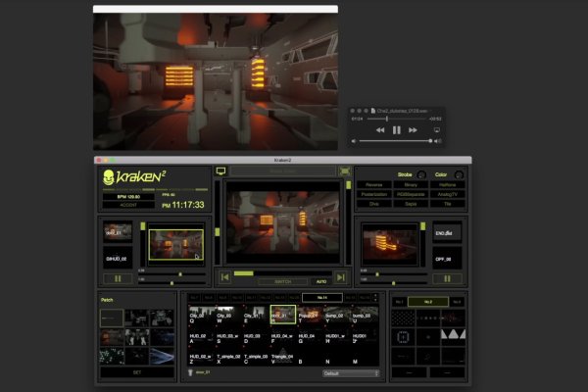Image resolution: width=588 pixels, height=392 pixels.
Task: Click the fullscreen icon right of the preview
Action: pos(345,171)
